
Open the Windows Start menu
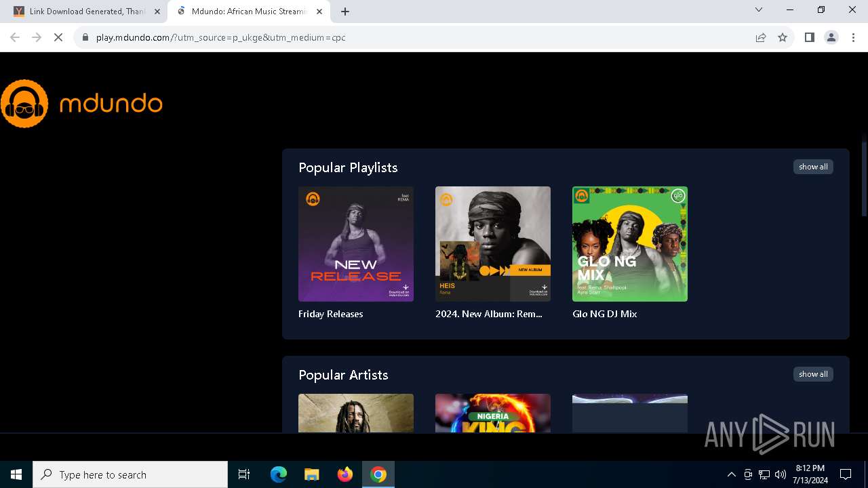tap(16, 474)
